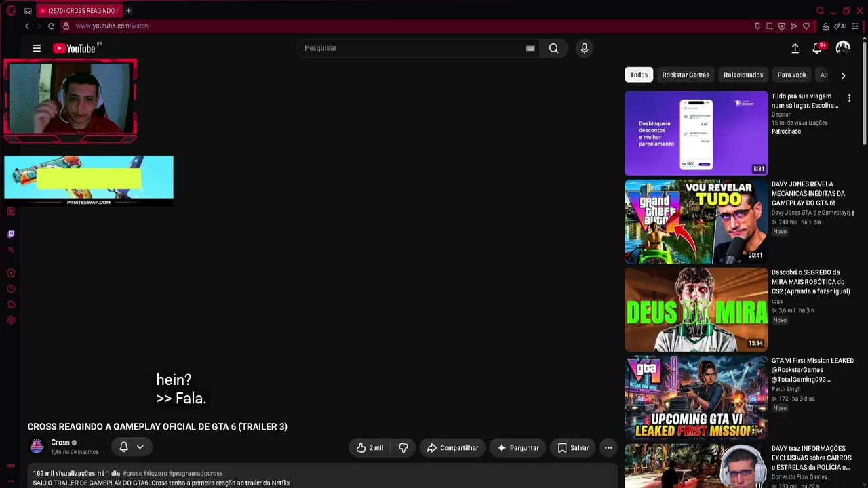
Task: Toggle the channel notification bell
Action: [x=123, y=447]
